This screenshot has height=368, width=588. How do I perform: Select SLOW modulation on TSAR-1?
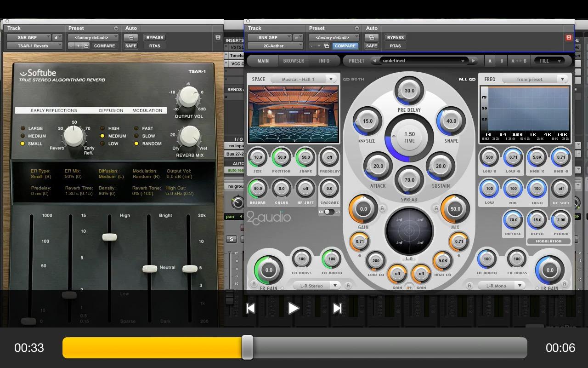136,136
